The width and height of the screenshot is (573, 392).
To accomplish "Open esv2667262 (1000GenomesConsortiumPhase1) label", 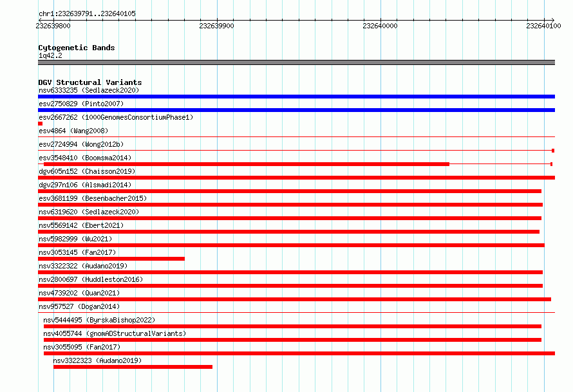I will (x=116, y=117).
